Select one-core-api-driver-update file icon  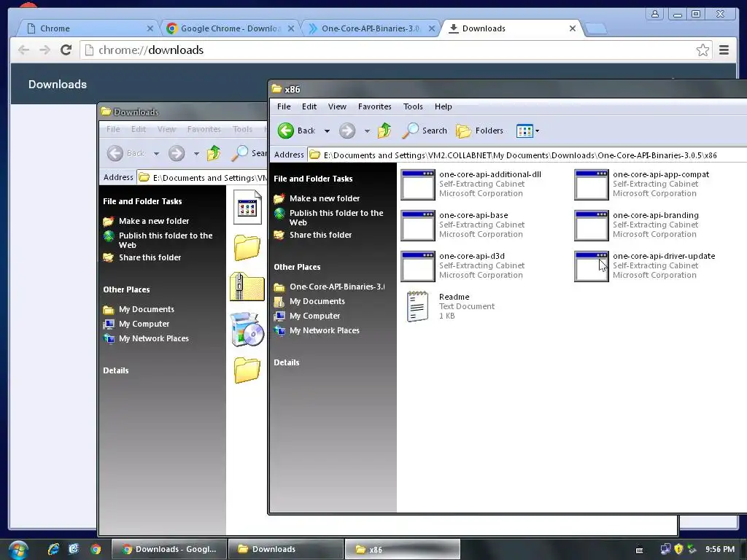pos(591,266)
